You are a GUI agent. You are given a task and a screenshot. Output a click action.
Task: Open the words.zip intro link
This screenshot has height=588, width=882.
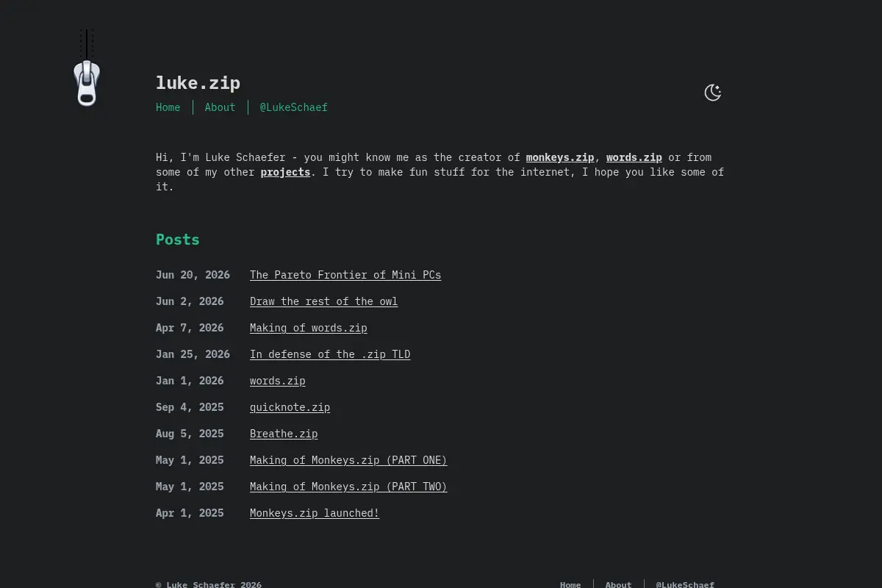[634, 157]
